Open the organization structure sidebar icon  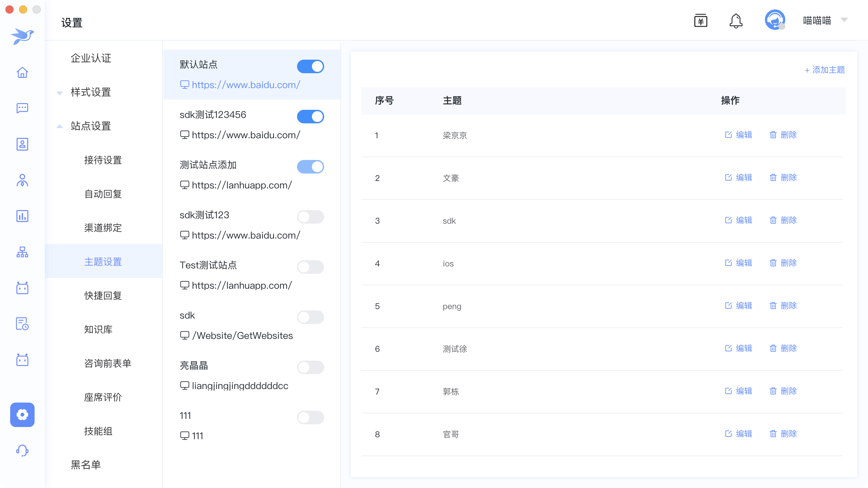point(22,252)
